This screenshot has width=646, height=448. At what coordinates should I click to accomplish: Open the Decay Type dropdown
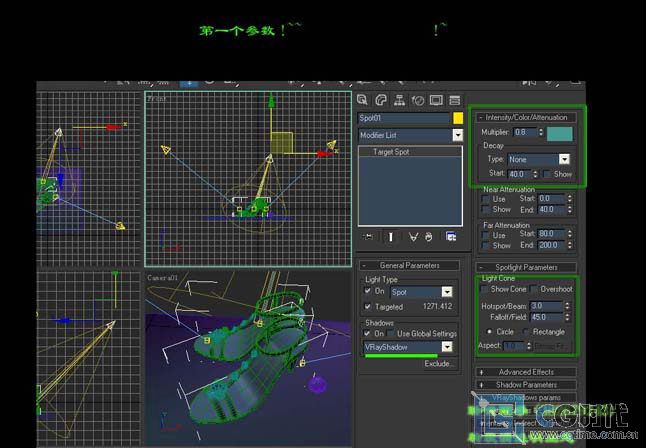click(564, 159)
